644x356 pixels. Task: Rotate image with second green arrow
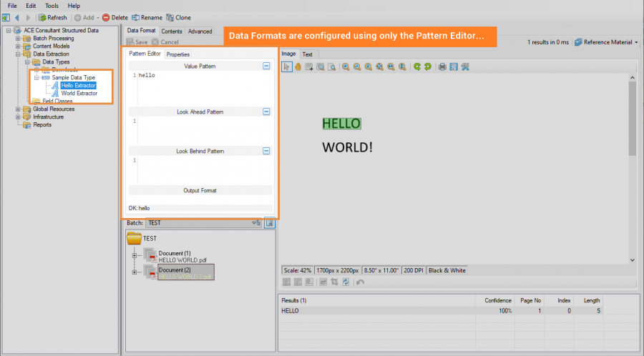tap(428, 67)
